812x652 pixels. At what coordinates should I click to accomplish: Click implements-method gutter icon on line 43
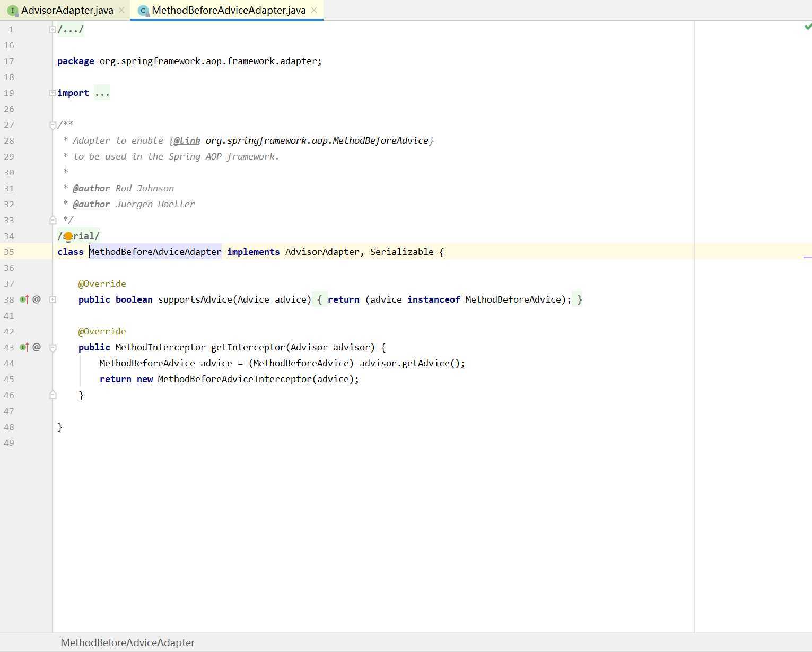tap(24, 347)
